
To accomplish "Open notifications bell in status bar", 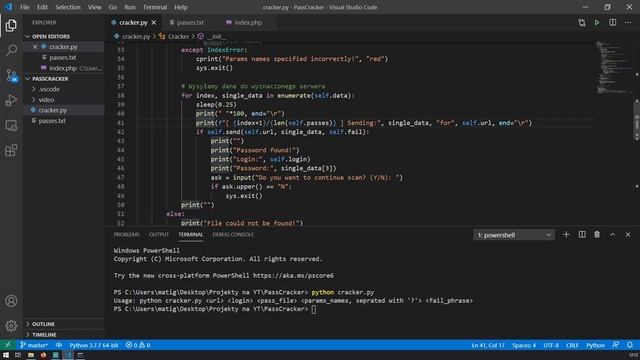I will [x=630, y=345].
